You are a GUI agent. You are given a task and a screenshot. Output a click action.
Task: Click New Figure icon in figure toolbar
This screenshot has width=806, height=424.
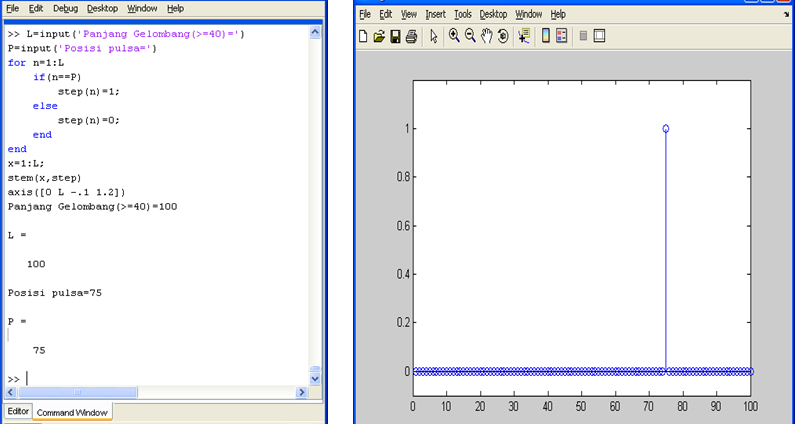tap(363, 36)
